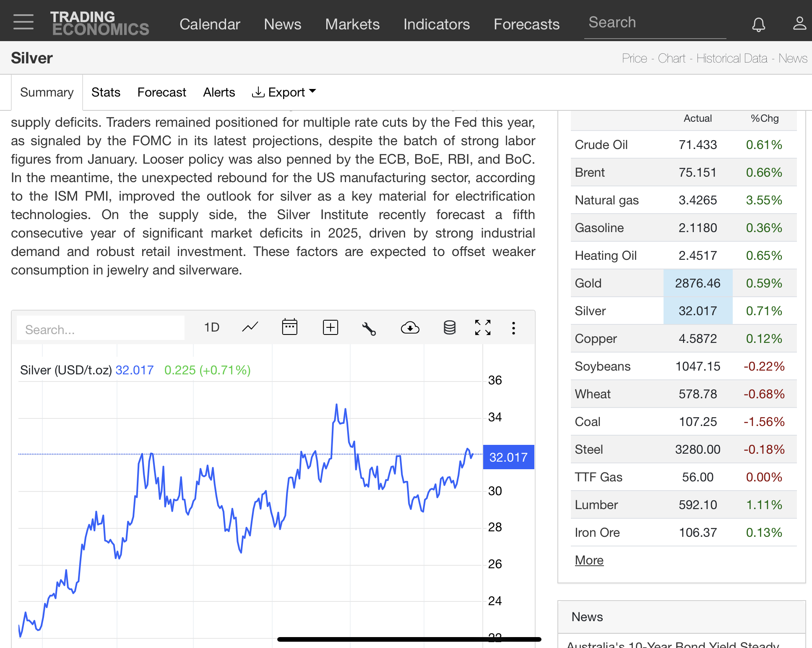Click the News breadcrumb link
Viewport: 812px width, 648px height.
point(793,58)
